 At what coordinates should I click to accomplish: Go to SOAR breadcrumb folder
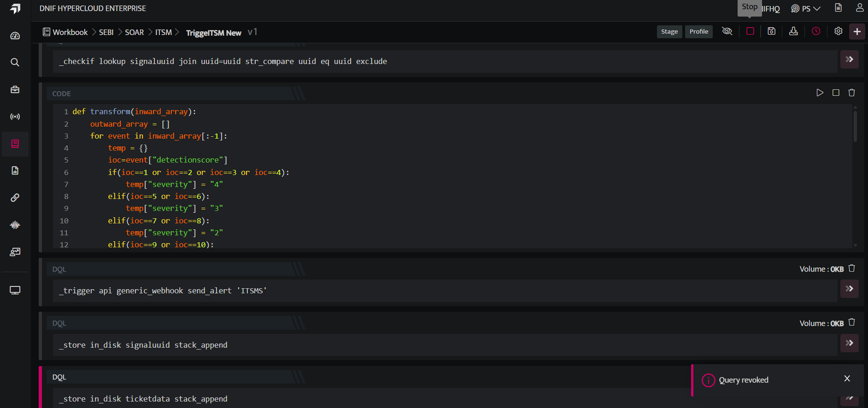(x=135, y=32)
